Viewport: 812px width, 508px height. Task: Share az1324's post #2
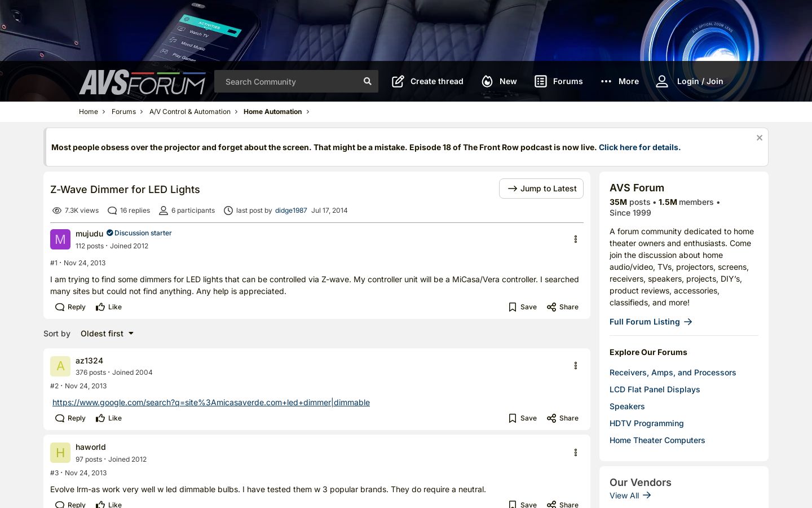click(x=563, y=418)
